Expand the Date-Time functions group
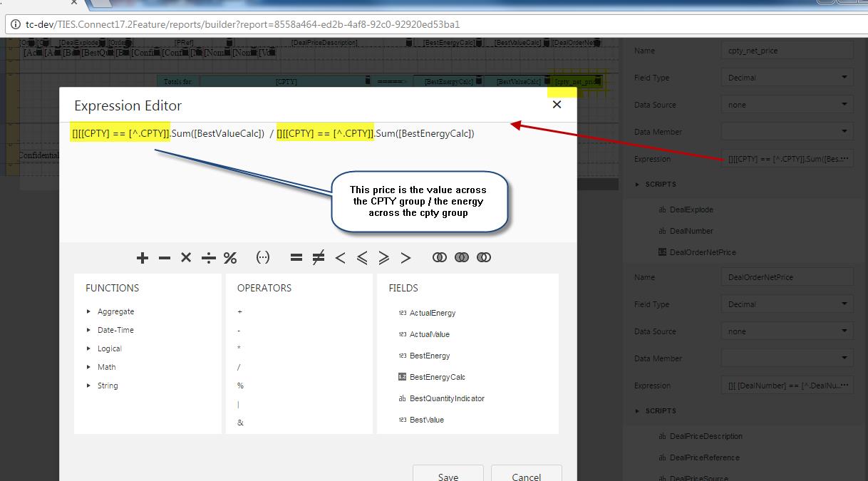Viewport: 868px width, 481px height. (115, 331)
